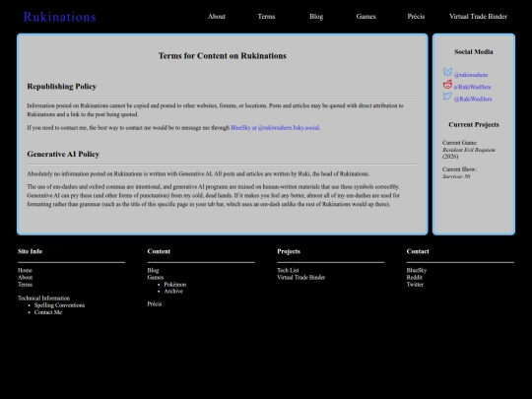Click the Generative AI Policy heading
532x399 pixels.
(x=63, y=154)
